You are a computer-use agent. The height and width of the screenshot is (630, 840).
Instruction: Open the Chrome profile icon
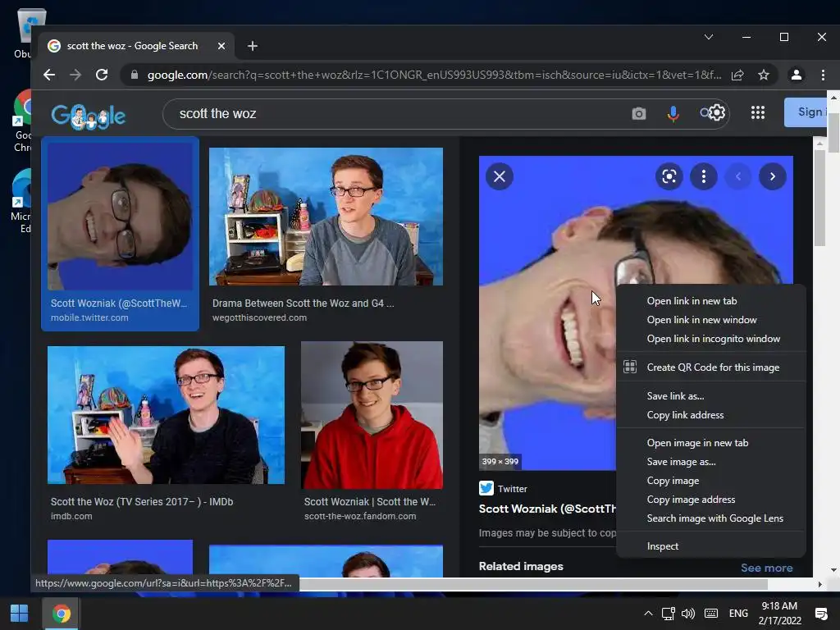(796, 75)
